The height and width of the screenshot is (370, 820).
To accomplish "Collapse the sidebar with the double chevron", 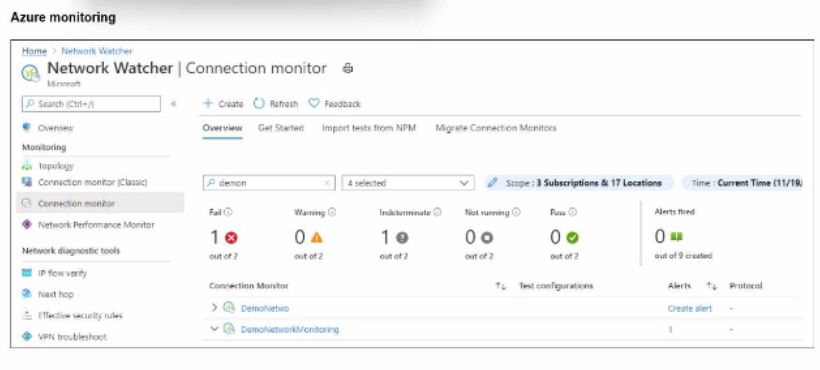I will pos(174,104).
